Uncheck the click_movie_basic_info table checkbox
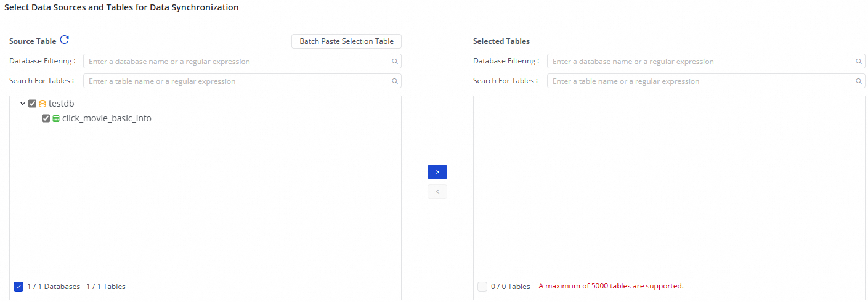868x302 pixels. [46, 119]
